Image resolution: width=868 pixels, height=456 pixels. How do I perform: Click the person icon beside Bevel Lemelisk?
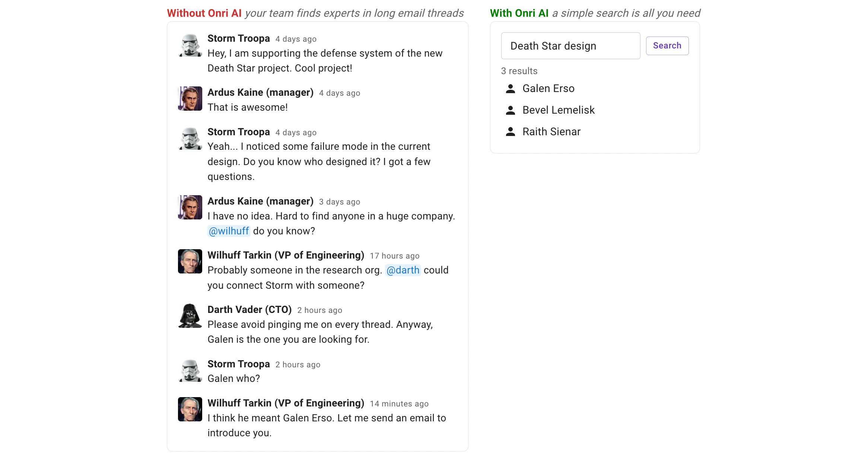(x=511, y=110)
